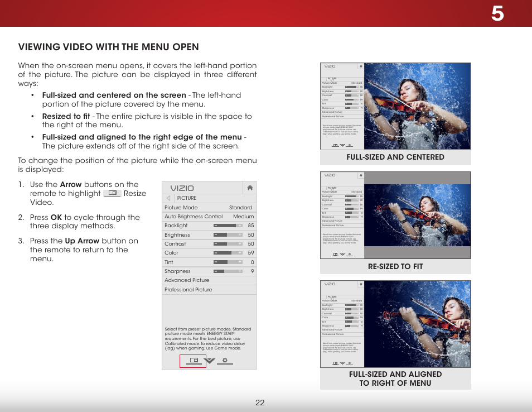Click the chapter number 5
This screenshot has height=412, width=532.
point(497,13)
